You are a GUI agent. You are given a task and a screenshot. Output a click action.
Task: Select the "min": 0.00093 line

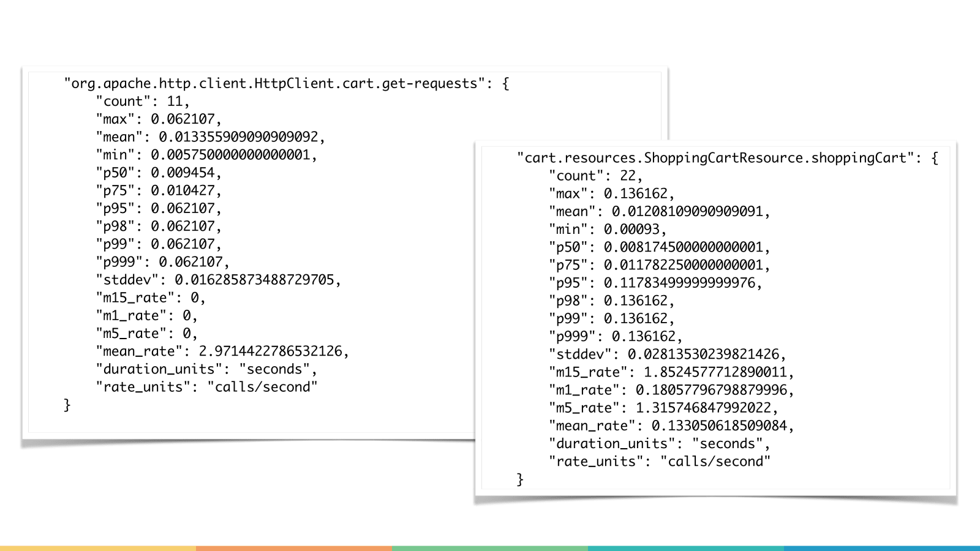(x=608, y=229)
